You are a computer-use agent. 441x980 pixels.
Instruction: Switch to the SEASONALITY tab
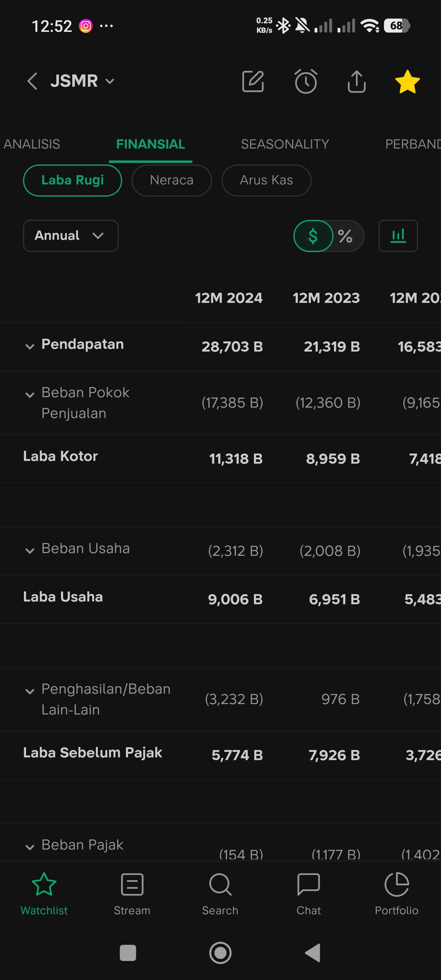click(285, 144)
